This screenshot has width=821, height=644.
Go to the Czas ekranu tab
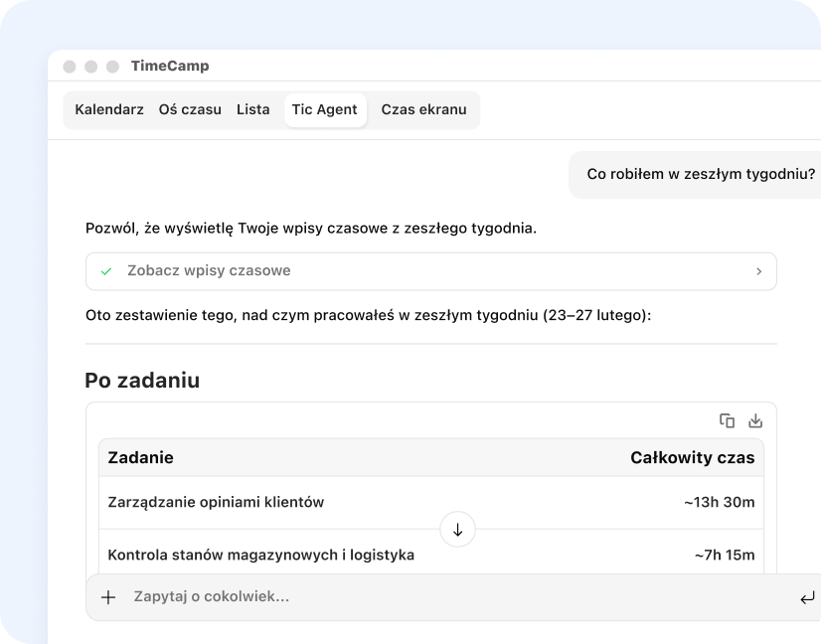coord(423,110)
